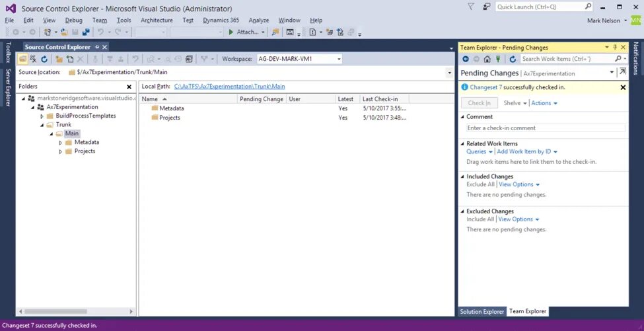This screenshot has height=331, width=644.
Task: Collapse the Comment section
Action: 462,117
